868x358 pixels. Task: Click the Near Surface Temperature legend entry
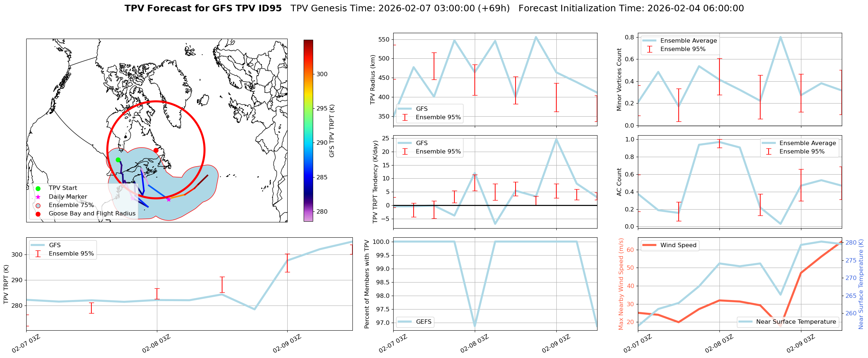point(796,322)
